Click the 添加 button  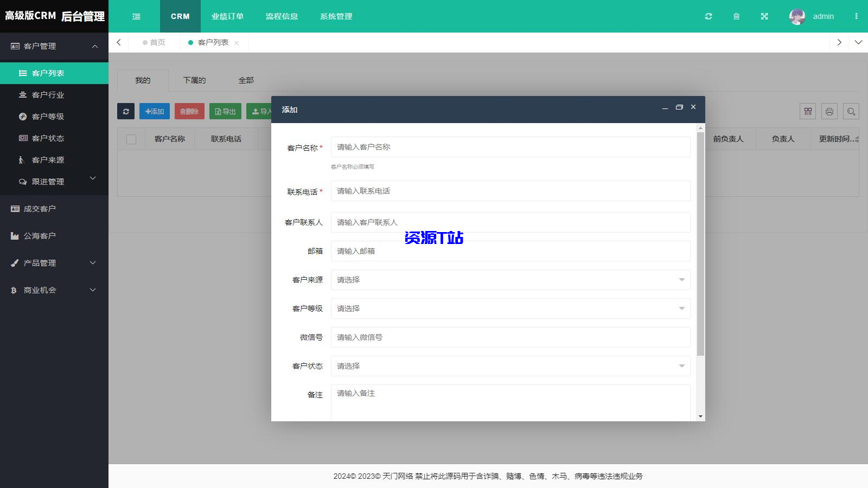[154, 111]
